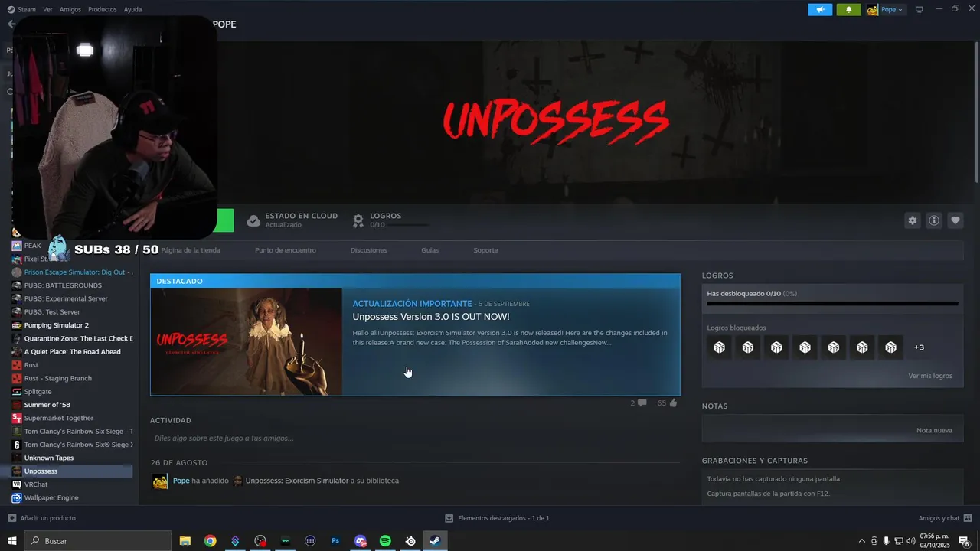The height and width of the screenshot is (551, 980).
Task: Open the Ayuda menu
Action: click(x=132, y=9)
